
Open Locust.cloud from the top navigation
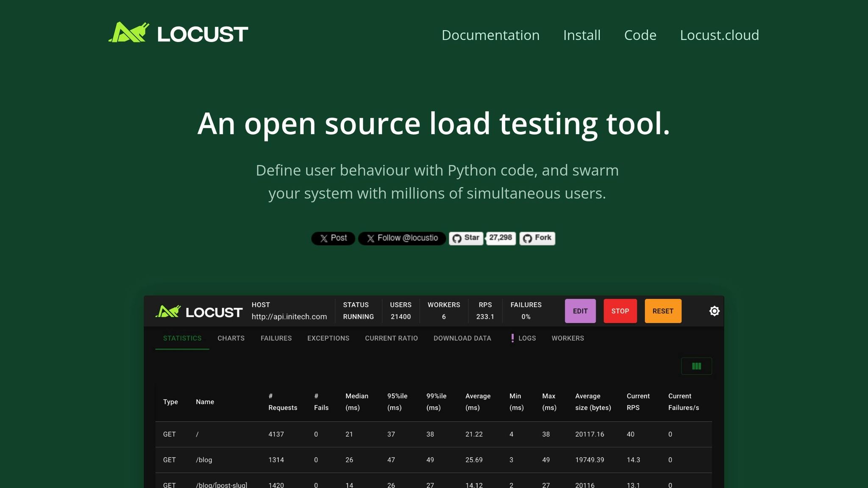coord(719,35)
